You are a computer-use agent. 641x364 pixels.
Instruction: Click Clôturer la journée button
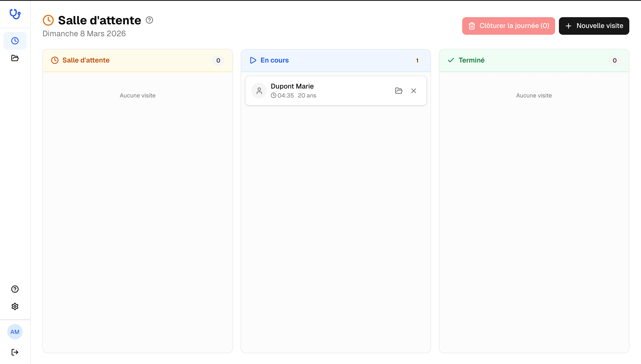point(508,26)
